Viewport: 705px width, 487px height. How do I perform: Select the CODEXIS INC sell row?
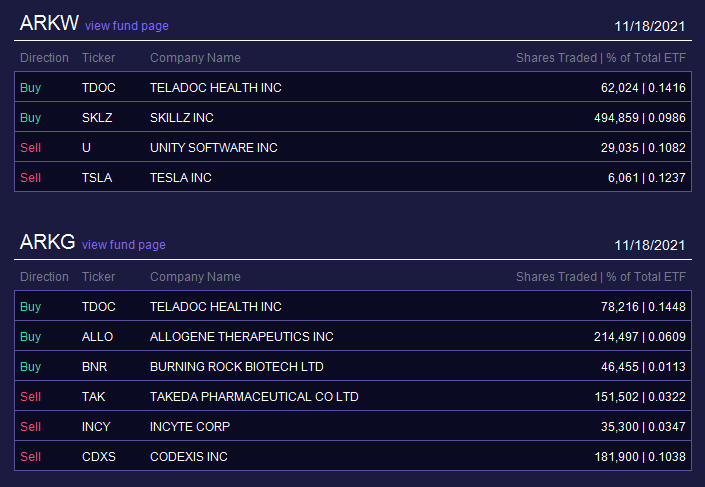(x=353, y=456)
